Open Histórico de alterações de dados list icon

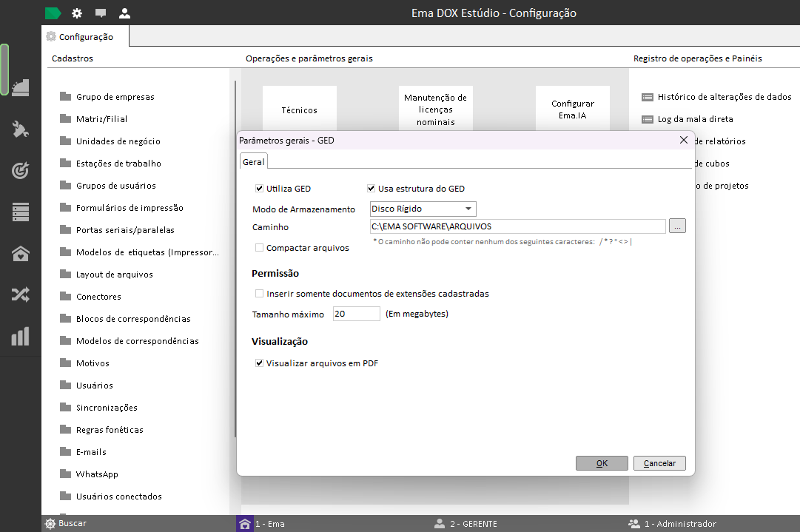[x=648, y=97]
